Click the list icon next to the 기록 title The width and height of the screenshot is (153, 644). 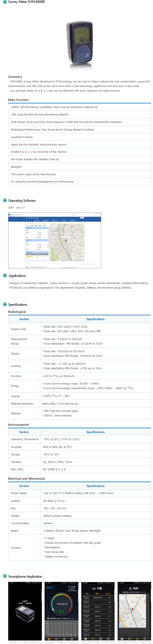coord(94,589)
